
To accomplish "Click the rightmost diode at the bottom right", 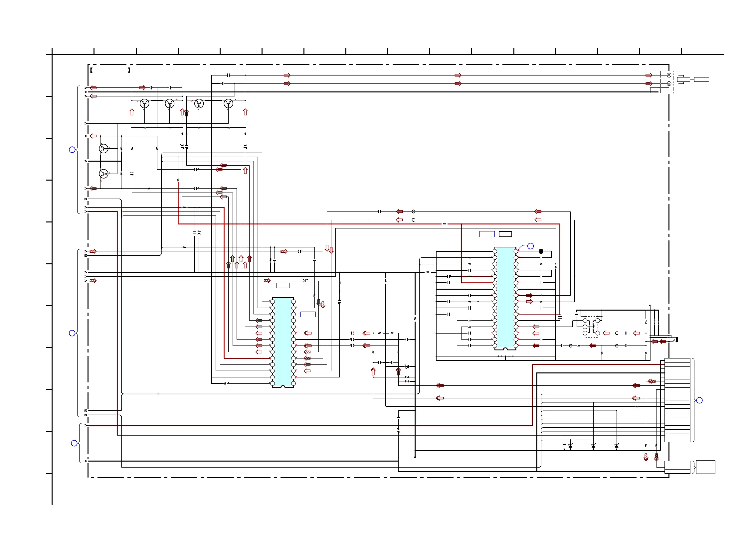I will [x=616, y=446].
